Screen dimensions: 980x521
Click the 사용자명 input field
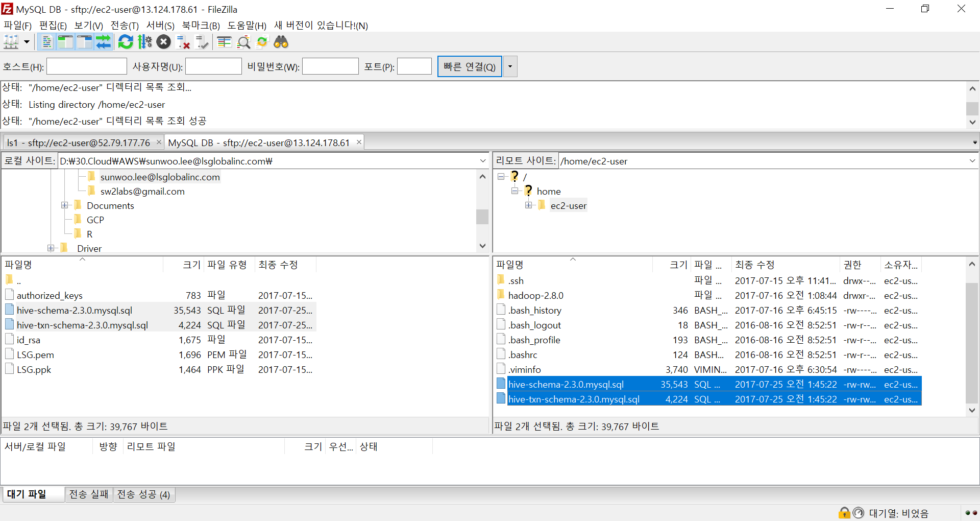pyautogui.click(x=213, y=66)
